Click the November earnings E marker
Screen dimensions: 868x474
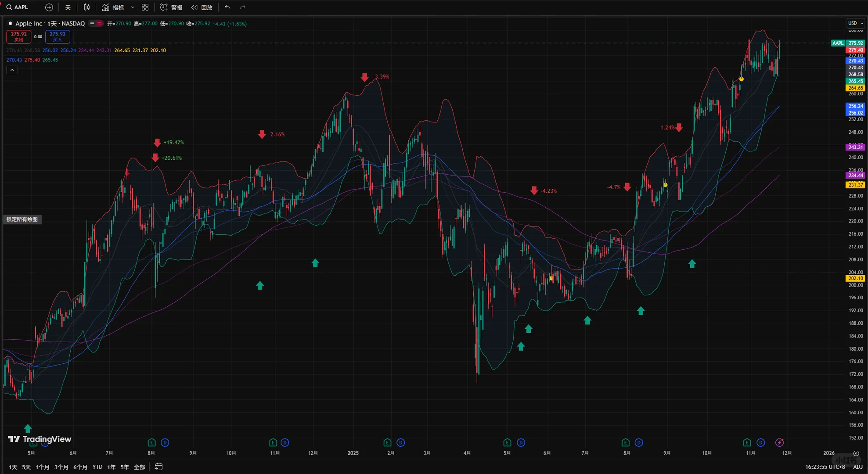(747, 442)
